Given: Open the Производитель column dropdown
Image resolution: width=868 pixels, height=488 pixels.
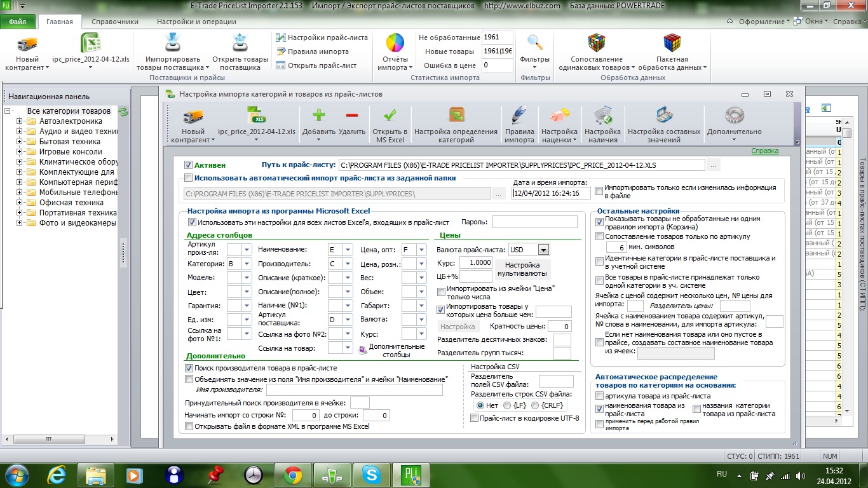Looking at the screenshot, I should (348, 264).
